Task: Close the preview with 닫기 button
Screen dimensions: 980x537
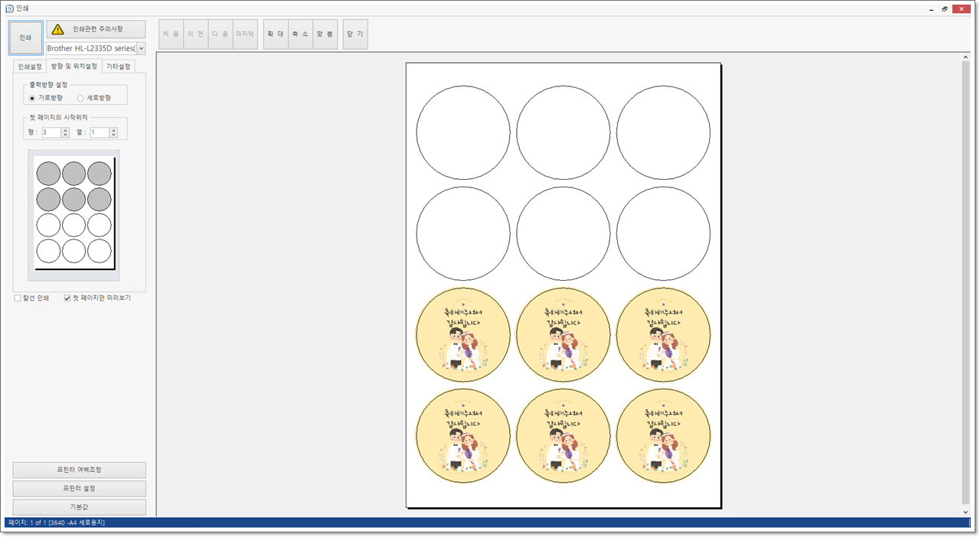Action: click(355, 34)
